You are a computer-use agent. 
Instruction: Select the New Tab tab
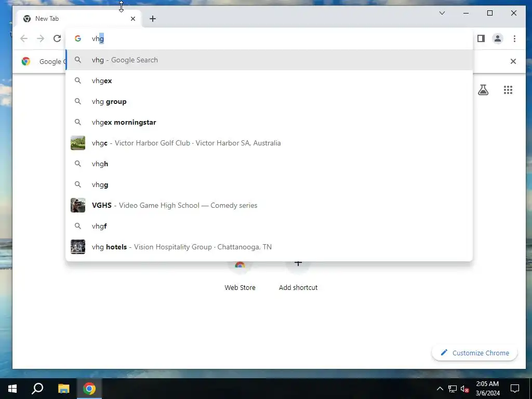coord(79,19)
